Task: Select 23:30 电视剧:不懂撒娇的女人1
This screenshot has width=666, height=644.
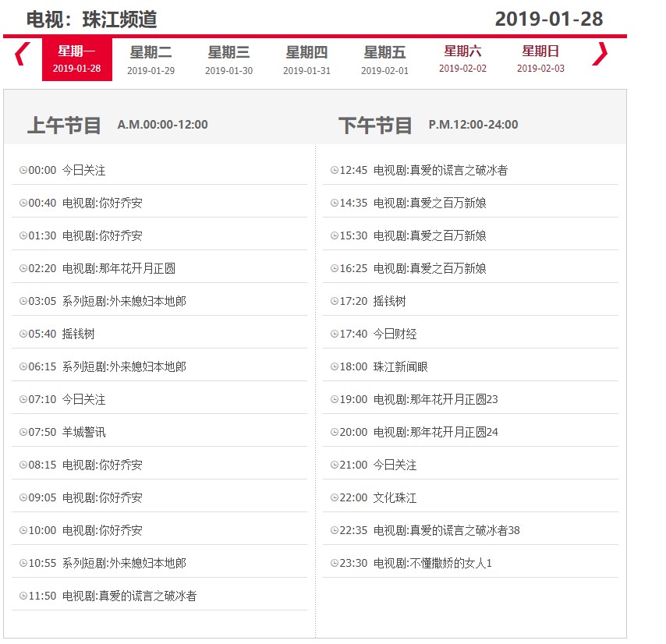Action: (x=470, y=563)
